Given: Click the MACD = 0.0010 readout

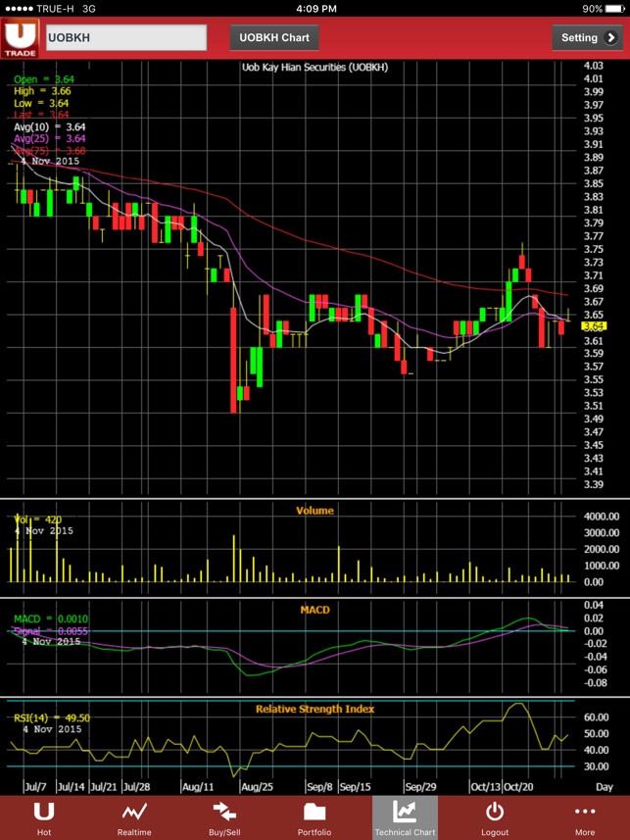Looking at the screenshot, I should pyautogui.click(x=51, y=619).
